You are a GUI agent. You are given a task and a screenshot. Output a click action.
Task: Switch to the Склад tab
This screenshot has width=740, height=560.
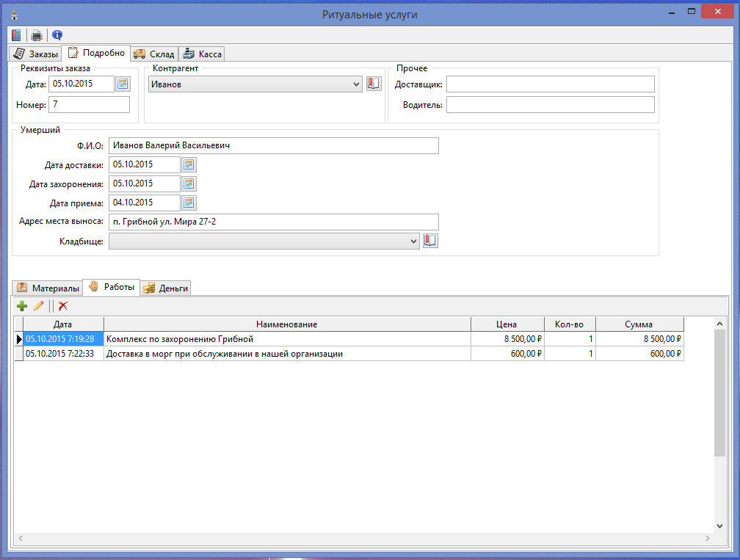click(154, 54)
